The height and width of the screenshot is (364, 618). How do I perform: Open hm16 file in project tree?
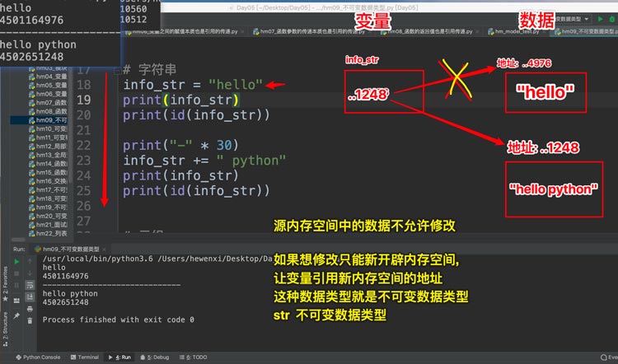tap(48, 181)
